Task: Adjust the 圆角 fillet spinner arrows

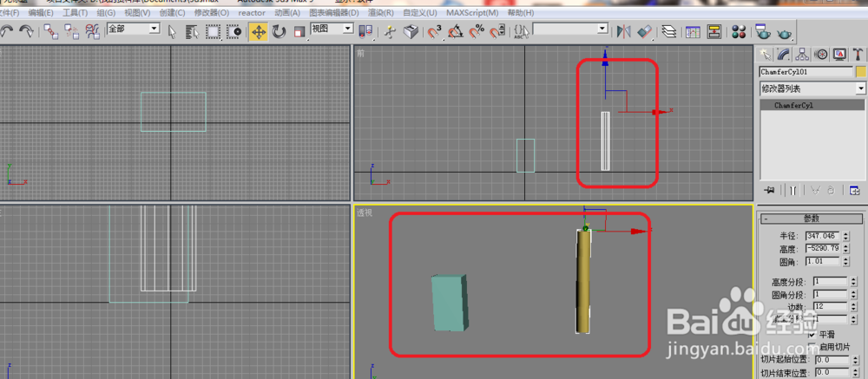Action: [x=845, y=261]
